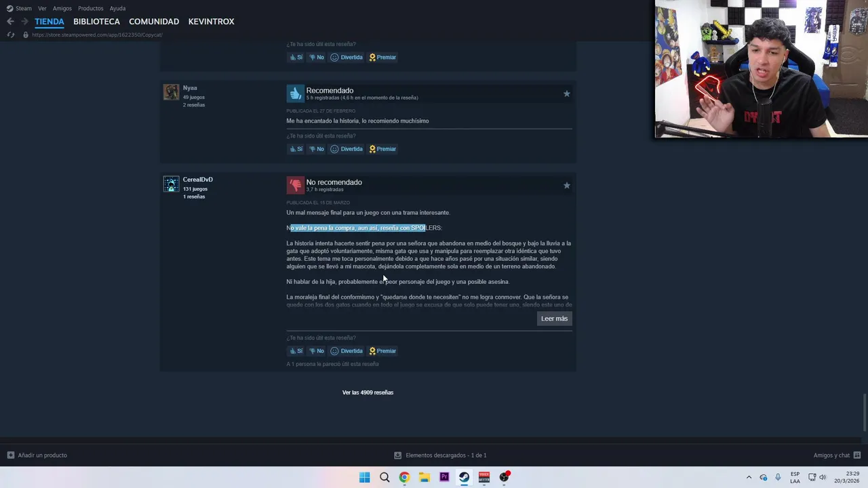This screenshot has width=868, height=488.
Task: Switch to the COMUNIDAD tab
Action: tap(154, 22)
